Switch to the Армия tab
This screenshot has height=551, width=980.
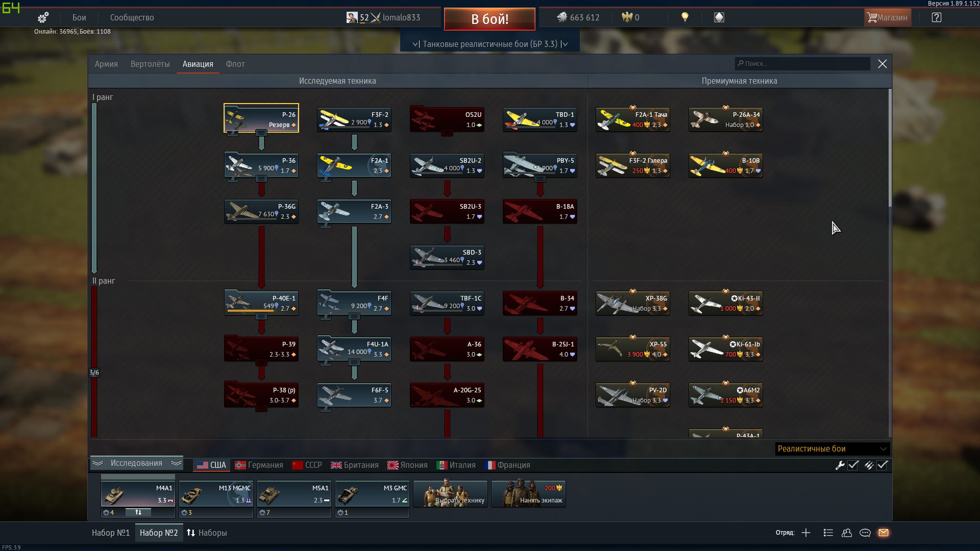[106, 64]
